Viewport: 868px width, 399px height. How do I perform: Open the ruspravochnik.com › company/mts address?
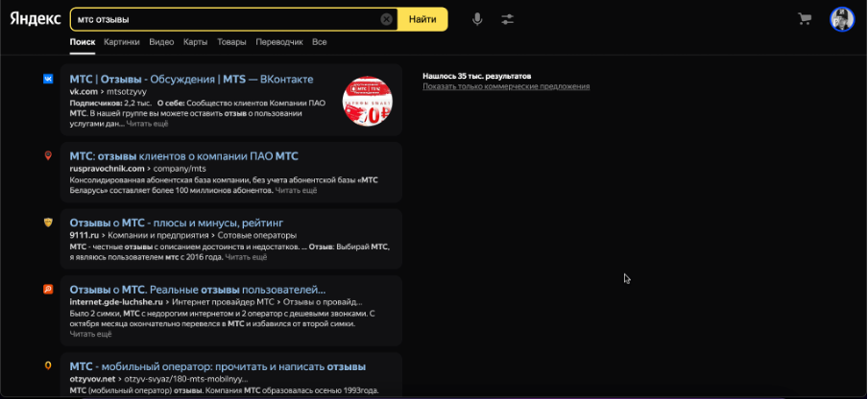click(138, 169)
